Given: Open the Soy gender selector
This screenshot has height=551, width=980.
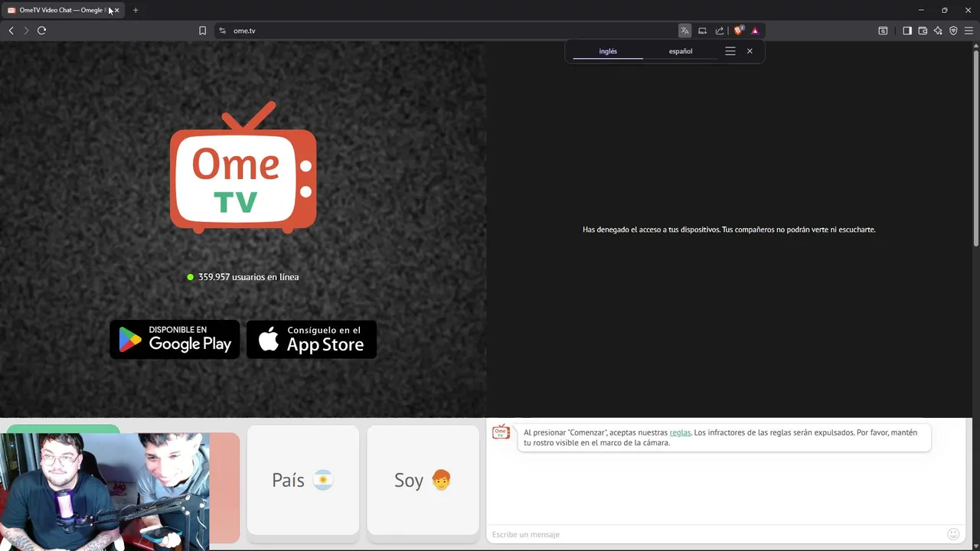Looking at the screenshot, I should (423, 481).
